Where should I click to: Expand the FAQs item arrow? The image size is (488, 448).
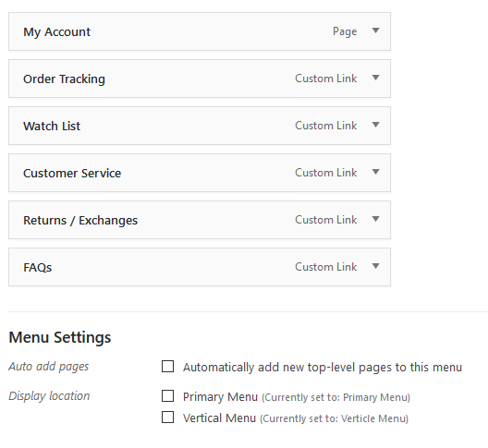click(375, 266)
